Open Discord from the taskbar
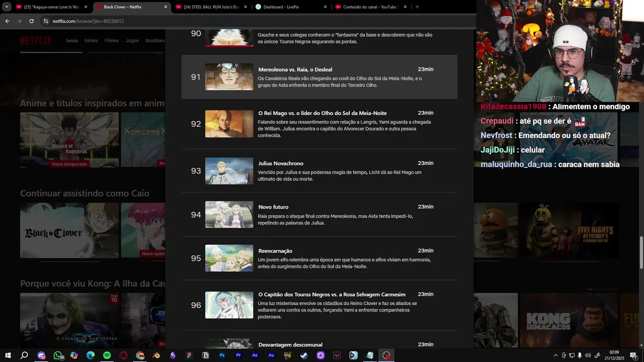The height and width of the screenshot is (362, 644). pos(41,355)
